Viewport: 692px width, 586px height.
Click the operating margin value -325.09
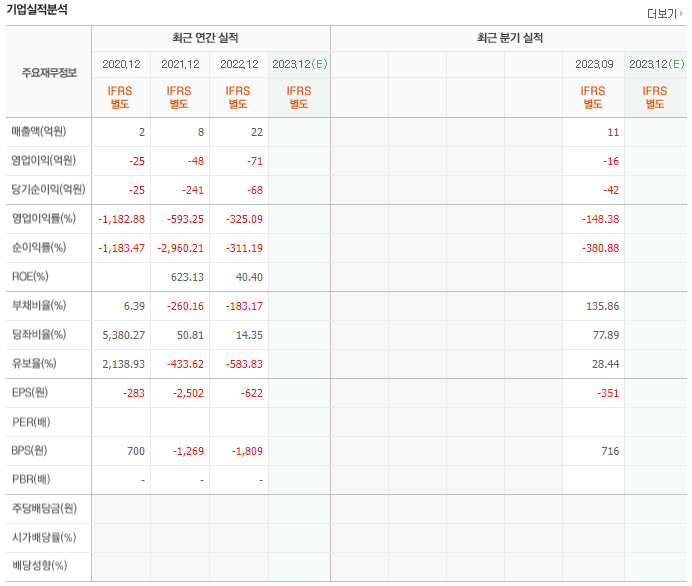click(244, 219)
